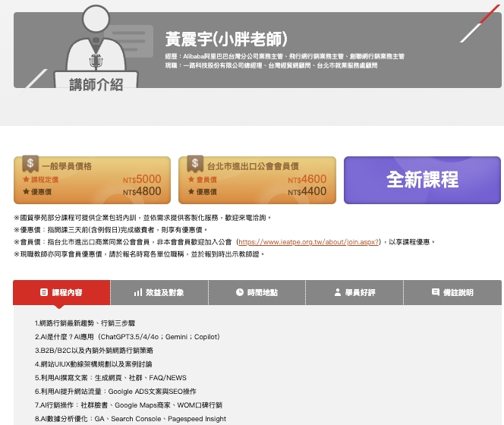Click the bar chart icon on 效益及對象 tab
The width and height of the screenshot is (504, 425).
(x=138, y=292)
